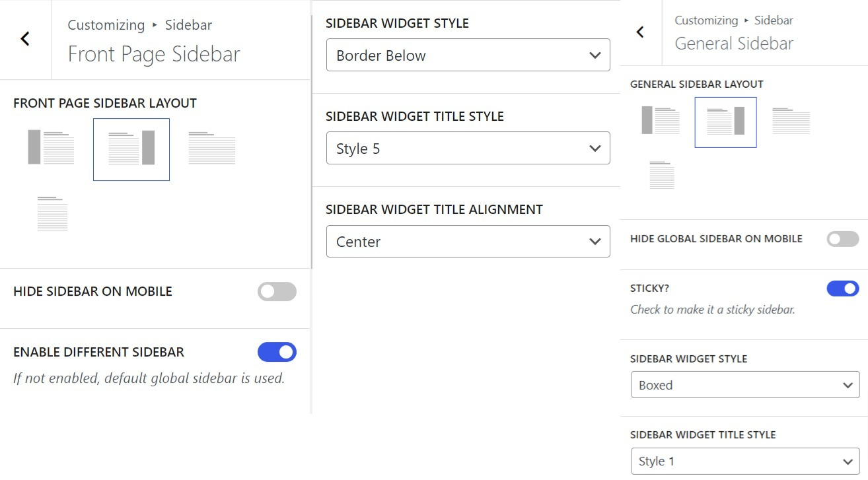The image size is (868, 480).
Task: Select the centered content General Sidebar layout
Action: point(661,174)
